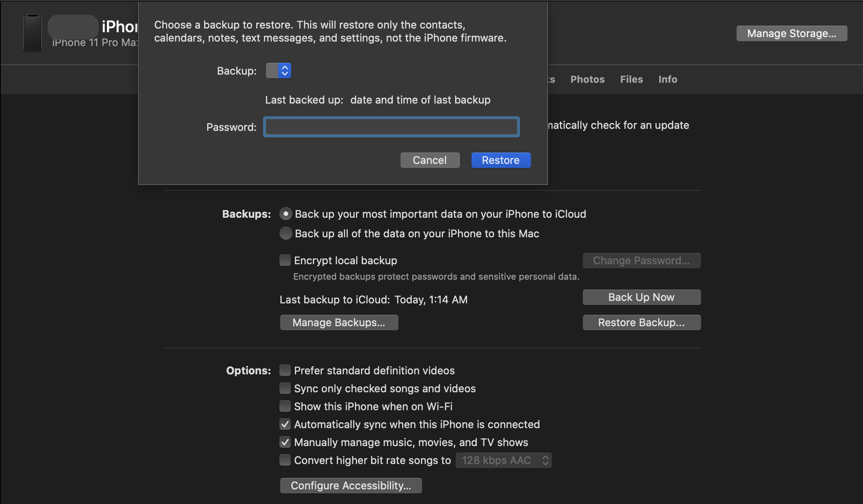Click the up/down stepper on backup selector
The height and width of the screenshot is (504, 863).
(284, 70)
